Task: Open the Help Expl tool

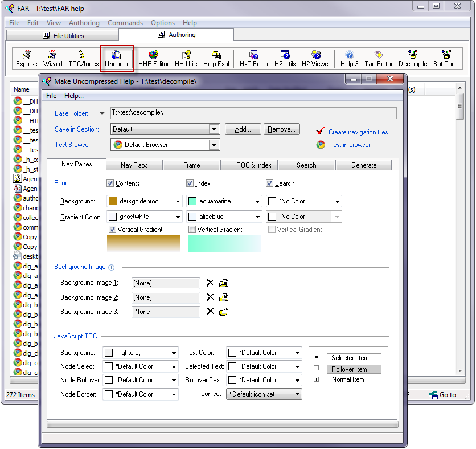Action: pos(216,59)
